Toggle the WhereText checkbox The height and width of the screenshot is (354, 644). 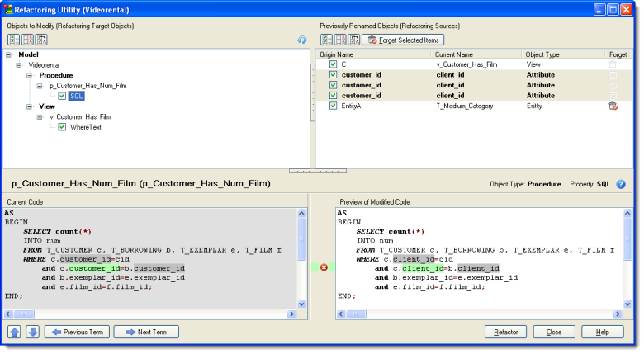pos(63,127)
